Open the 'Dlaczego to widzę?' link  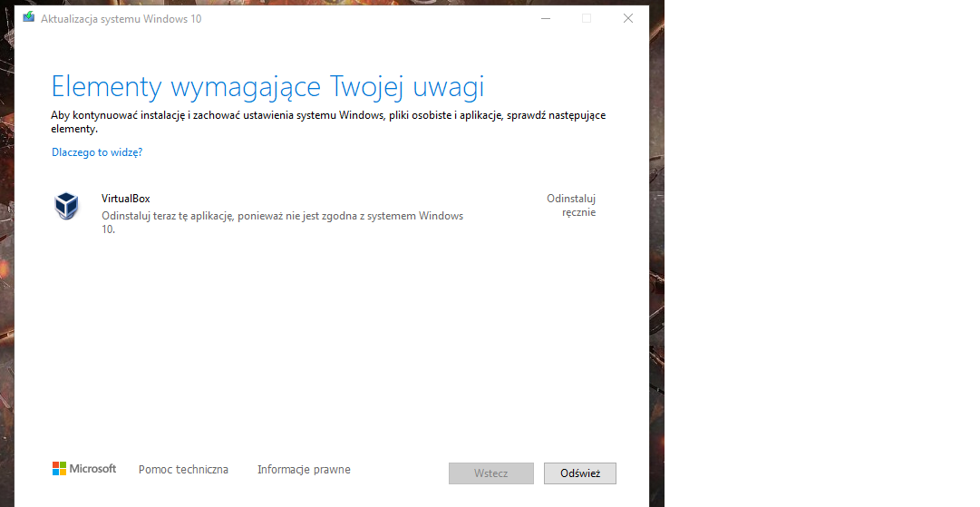coord(97,152)
